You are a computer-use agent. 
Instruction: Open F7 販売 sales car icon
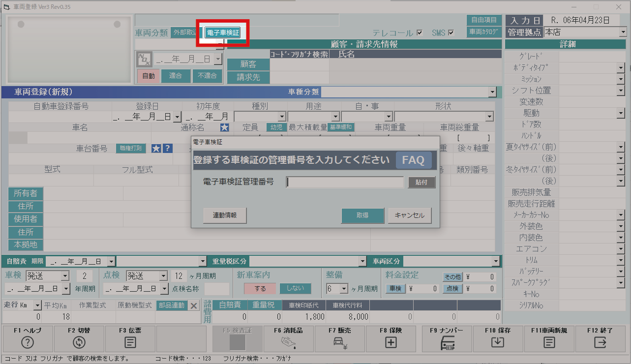[x=340, y=339]
